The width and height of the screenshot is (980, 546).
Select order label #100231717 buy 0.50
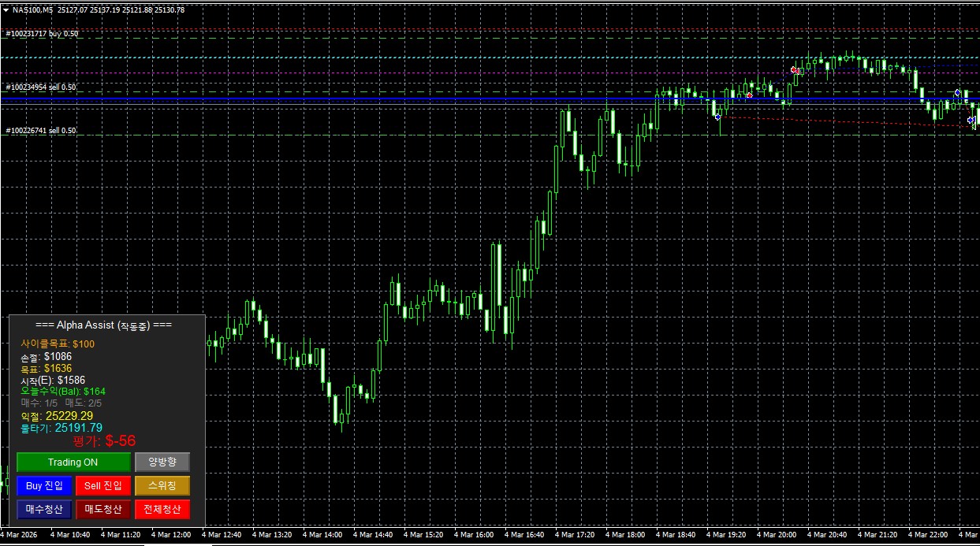coord(42,34)
